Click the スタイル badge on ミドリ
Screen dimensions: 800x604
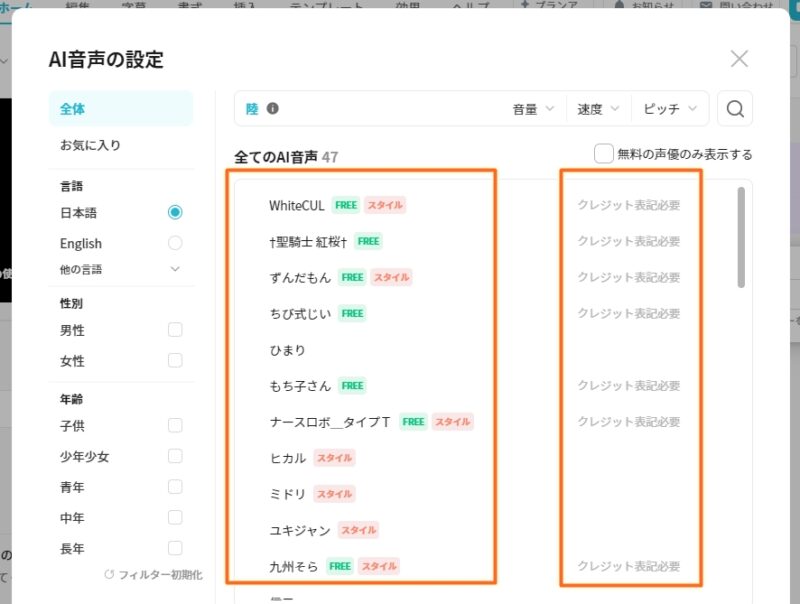334,494
